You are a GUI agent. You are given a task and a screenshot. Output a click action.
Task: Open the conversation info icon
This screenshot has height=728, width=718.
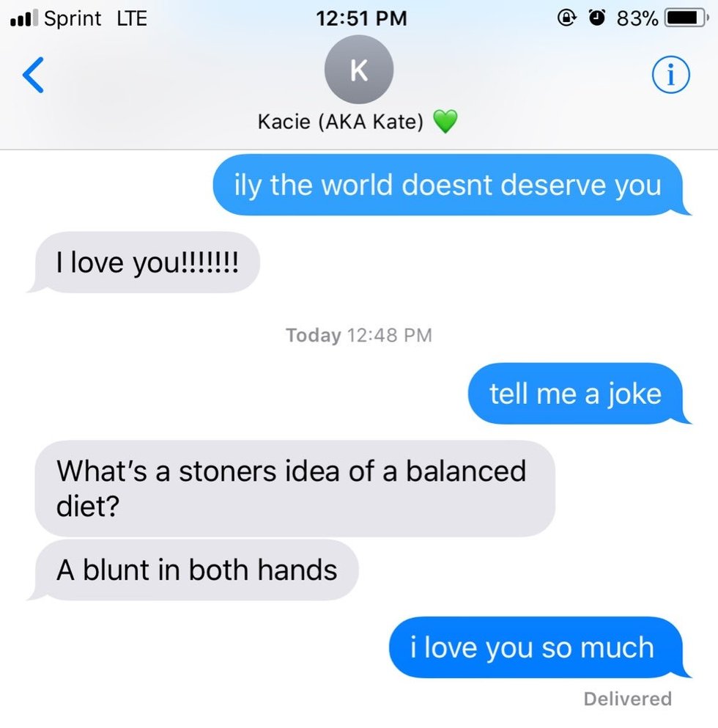tap(670, 75)
